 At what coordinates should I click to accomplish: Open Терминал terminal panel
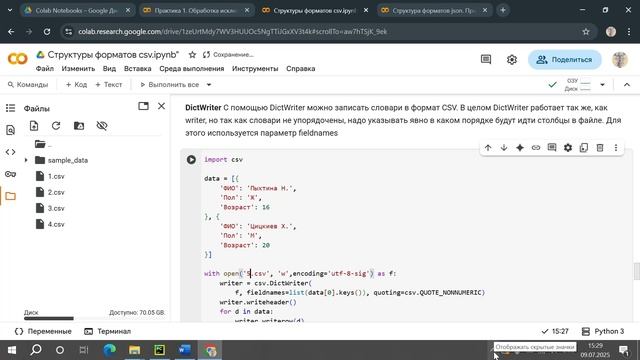click(107, 331)
